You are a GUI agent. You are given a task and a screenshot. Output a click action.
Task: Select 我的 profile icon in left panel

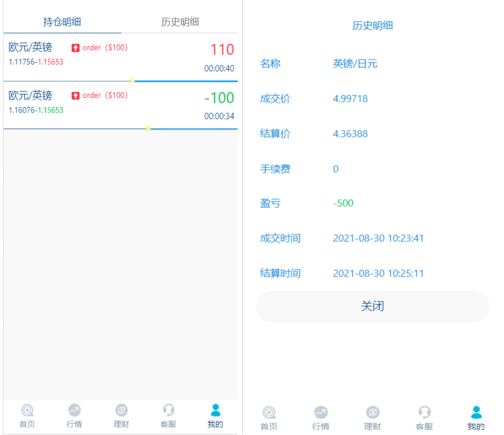[x=215, y=410]
